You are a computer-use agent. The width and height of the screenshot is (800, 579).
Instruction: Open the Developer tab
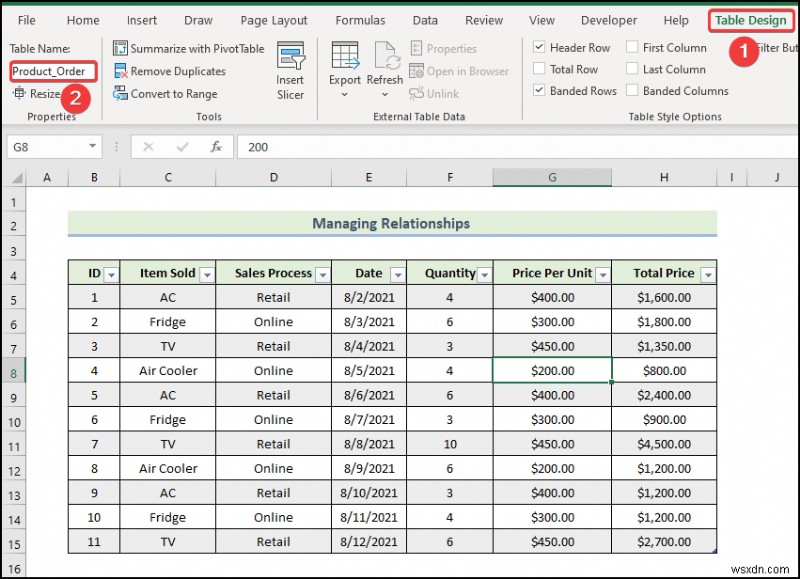pyautogui.click(x=608, y=20)
